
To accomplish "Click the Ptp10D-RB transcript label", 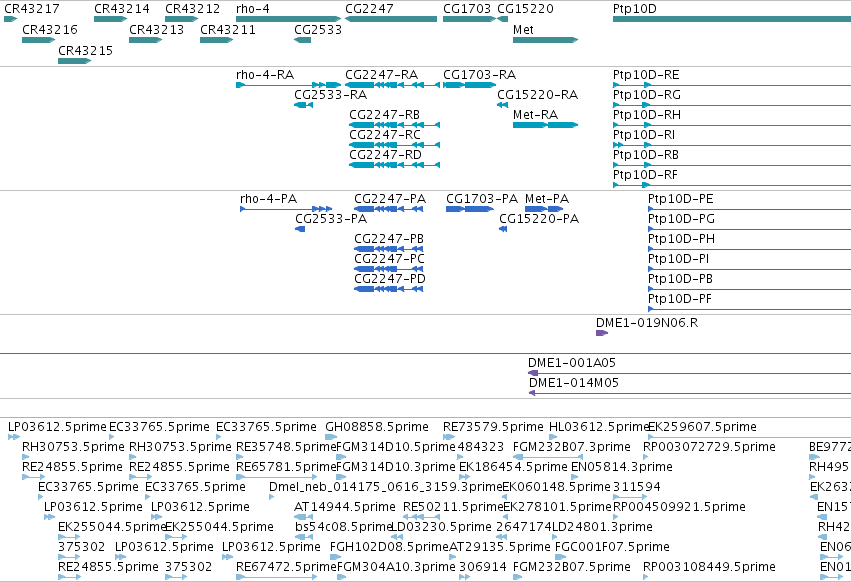I will coord(646,155).
